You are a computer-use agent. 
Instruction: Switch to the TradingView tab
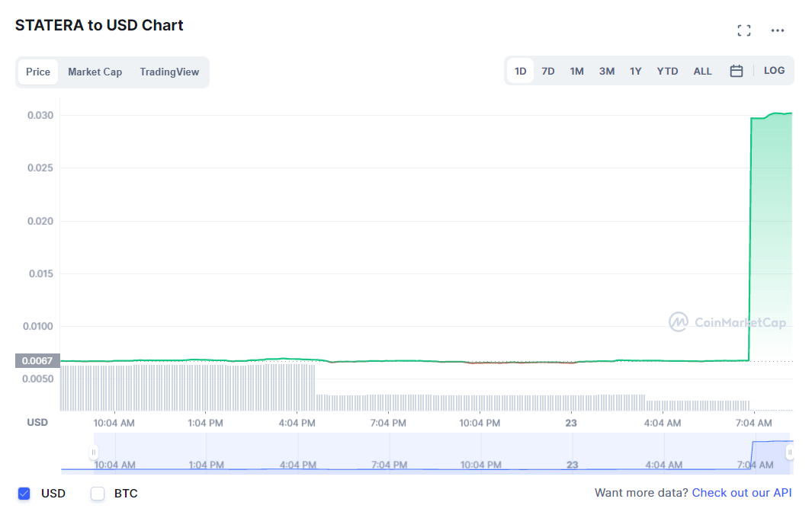coord(169,72)
